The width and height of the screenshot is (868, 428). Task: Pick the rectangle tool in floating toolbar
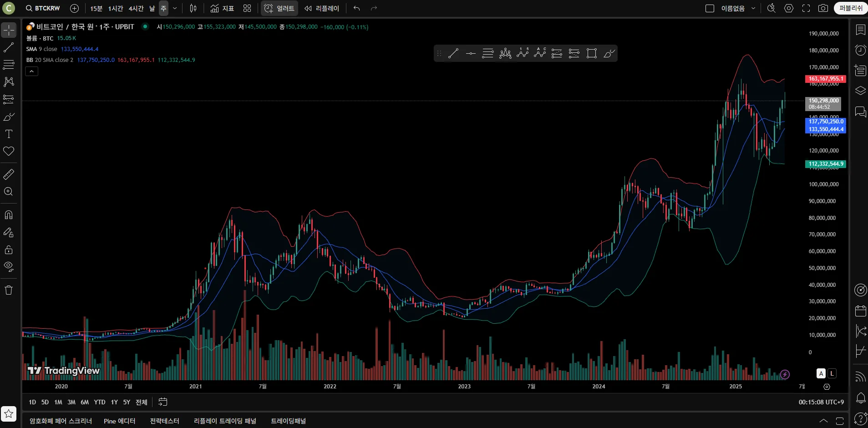(x=592, y=53)
